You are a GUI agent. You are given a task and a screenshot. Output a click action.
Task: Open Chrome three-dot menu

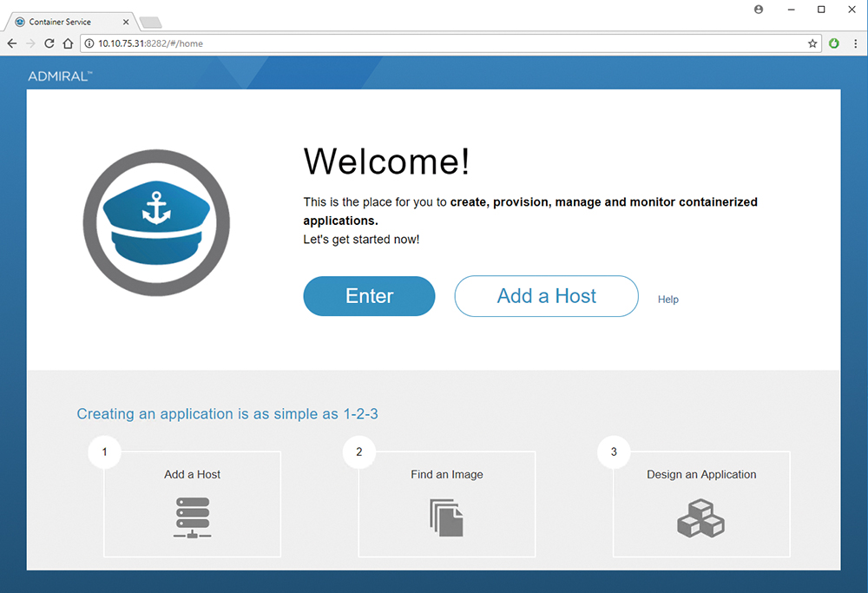[x=855, y=43]
